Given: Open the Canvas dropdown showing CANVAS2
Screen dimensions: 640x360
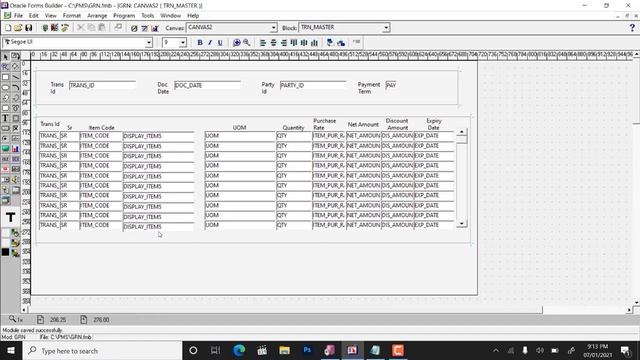Looking at the screenshot, I should click(x=273, y=28).
